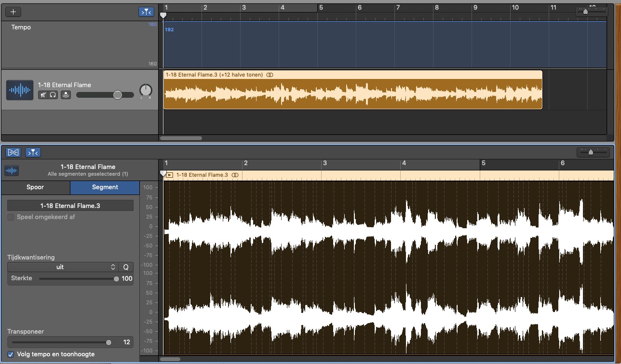This screenshot has width=621, height=364.
Task: Click bar 3 in the editor ruler
Action: click(325, 163)
